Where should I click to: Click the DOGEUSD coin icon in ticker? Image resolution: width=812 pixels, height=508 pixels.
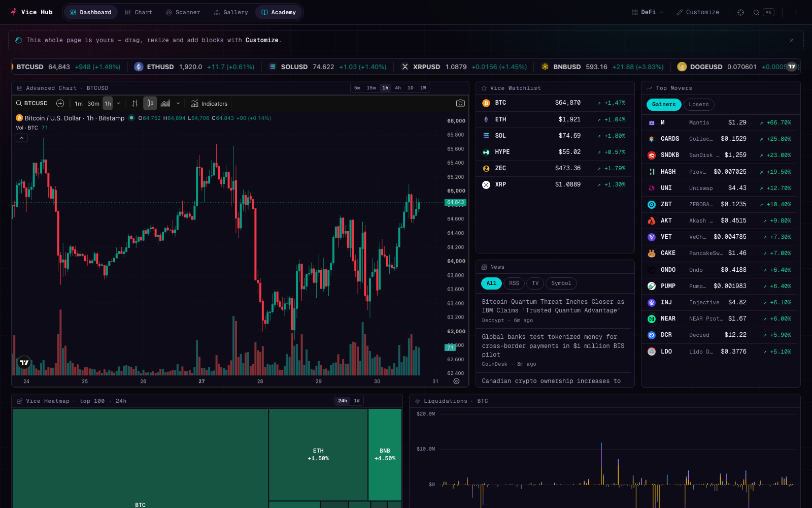682,67
